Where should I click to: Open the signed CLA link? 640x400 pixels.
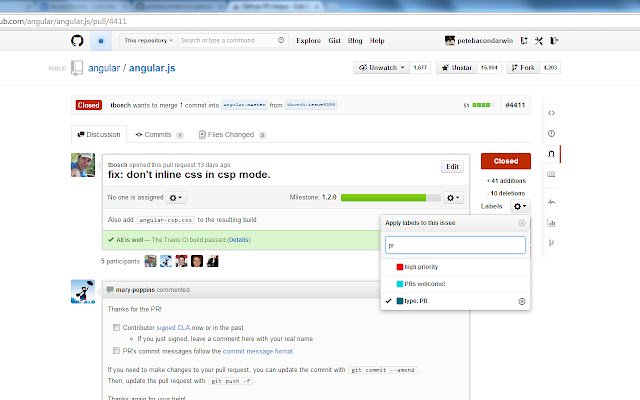coord(173,327)
